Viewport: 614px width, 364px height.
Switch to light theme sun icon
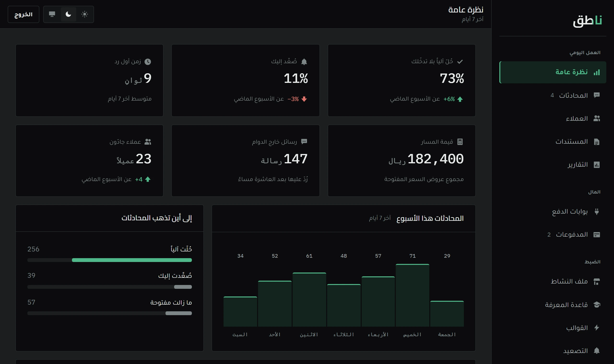coord(84,14)
